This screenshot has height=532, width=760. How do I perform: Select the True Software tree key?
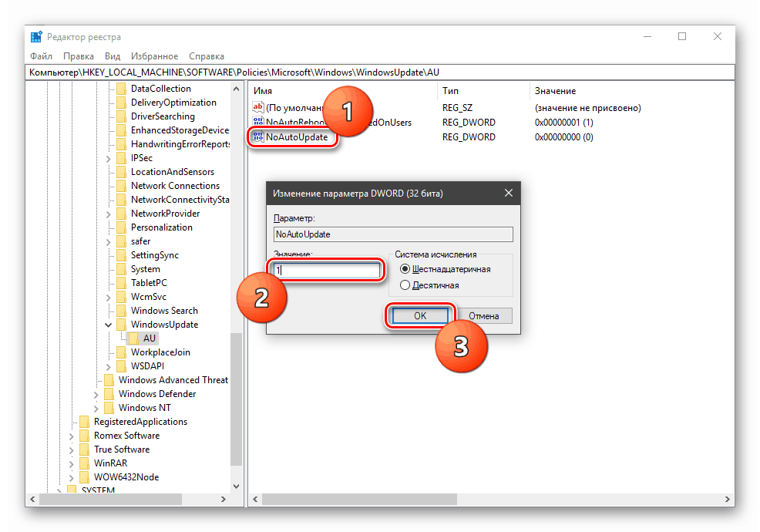coord(122,450)
